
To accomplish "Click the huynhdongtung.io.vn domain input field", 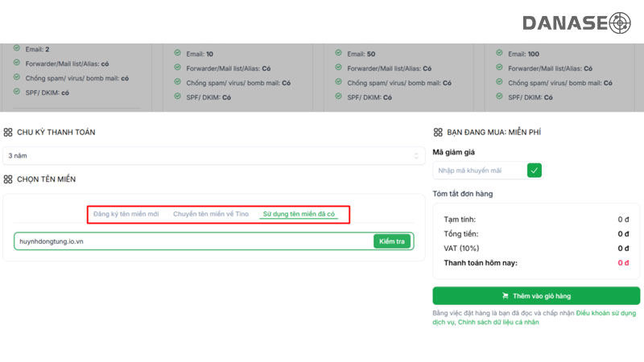I will click(193, 241).
